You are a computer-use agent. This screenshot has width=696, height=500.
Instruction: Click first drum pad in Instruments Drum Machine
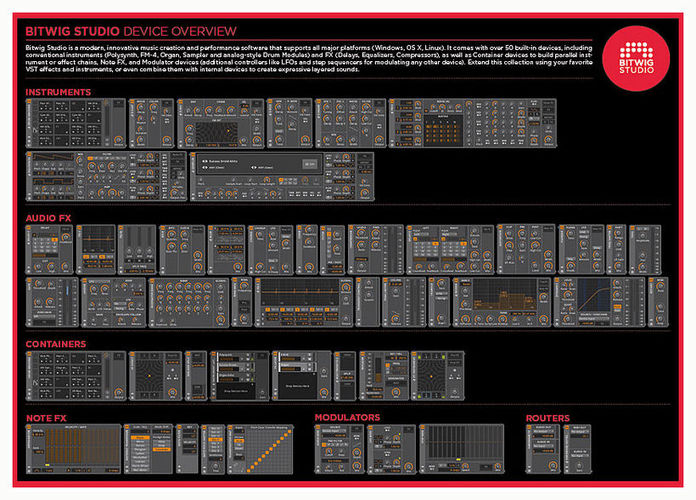(x=45, y=106)
